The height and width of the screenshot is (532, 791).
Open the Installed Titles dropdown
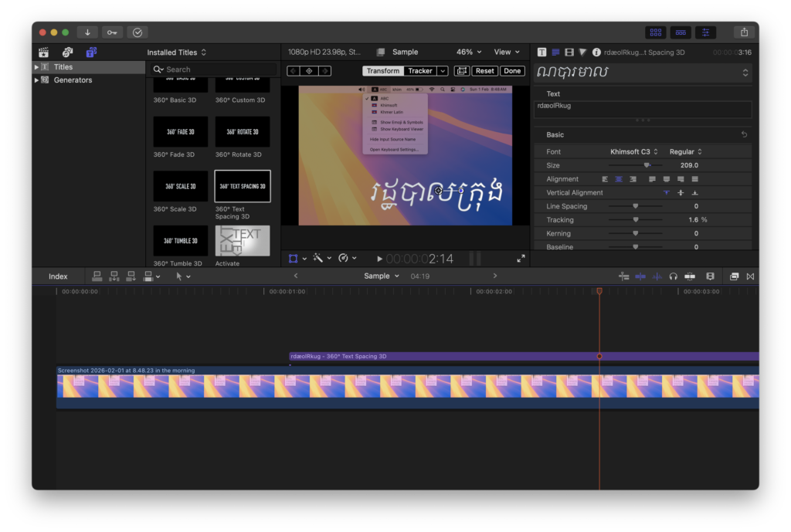click(x=177, y=53)
